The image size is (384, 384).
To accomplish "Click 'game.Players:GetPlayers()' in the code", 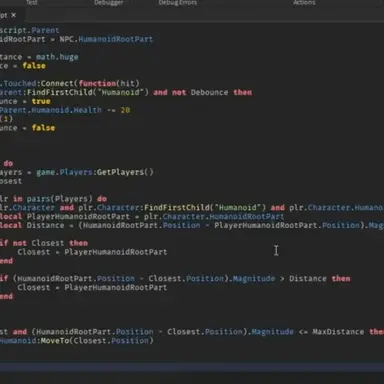I will click(95, 172).
